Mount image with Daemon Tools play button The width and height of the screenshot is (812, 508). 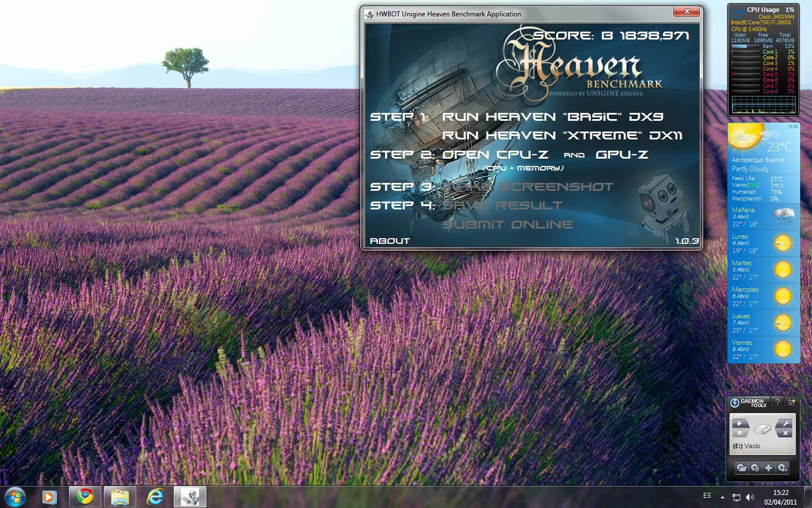coord(739,423)
